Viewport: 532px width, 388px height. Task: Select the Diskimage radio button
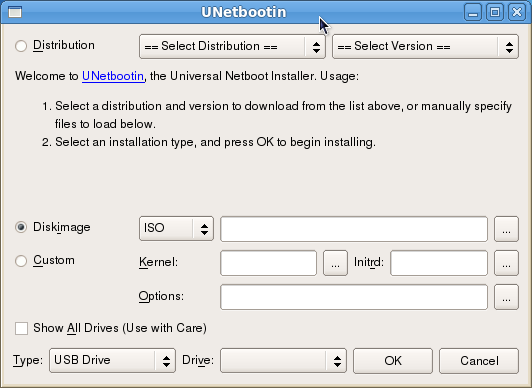click(x=21, y=227)
